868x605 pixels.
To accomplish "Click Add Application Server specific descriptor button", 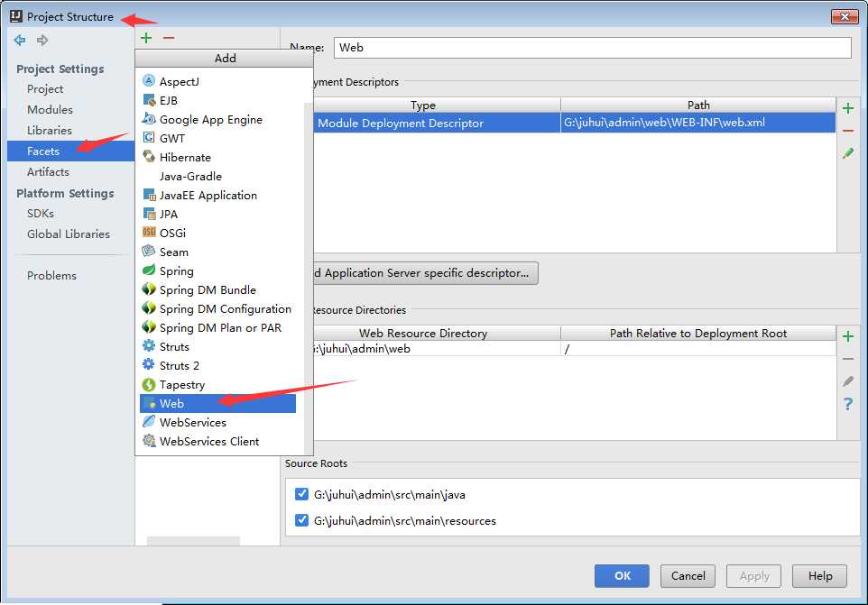I will click(425, 272).
